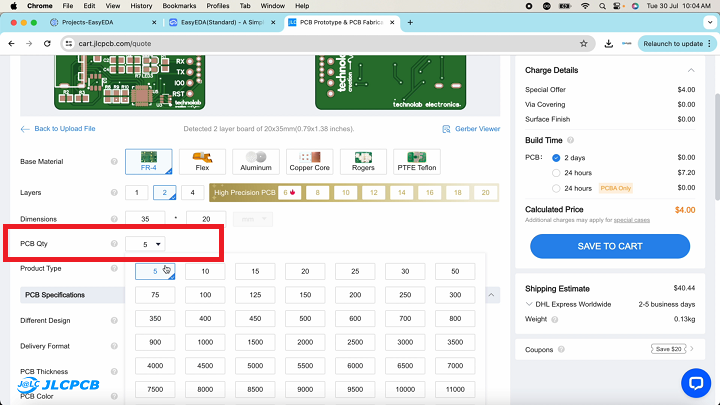Image resolution: width=720 pixels, height=405 pixels.
Task: Click the Product Type help icon
Action: tap(114, 268)
